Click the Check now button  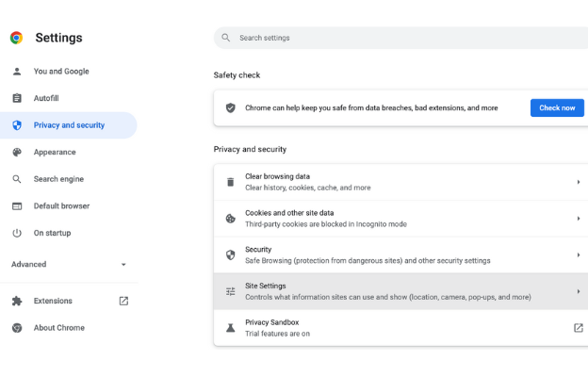[x=557, y=108]
